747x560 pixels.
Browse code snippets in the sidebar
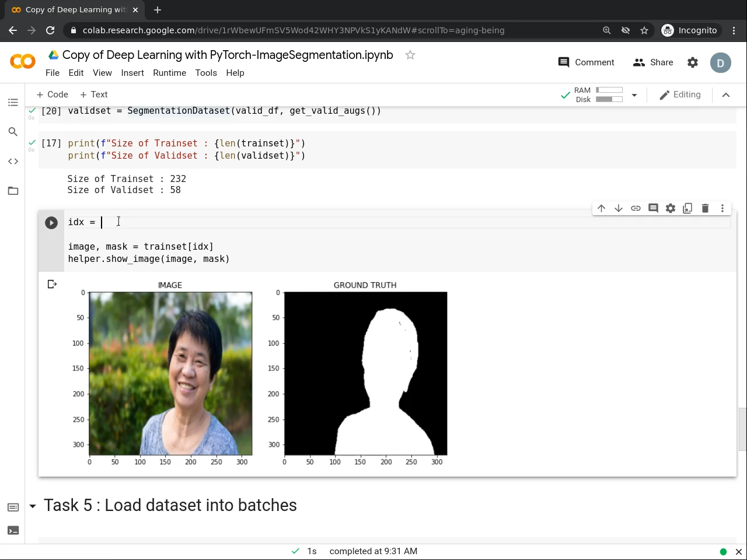[13, 161]
